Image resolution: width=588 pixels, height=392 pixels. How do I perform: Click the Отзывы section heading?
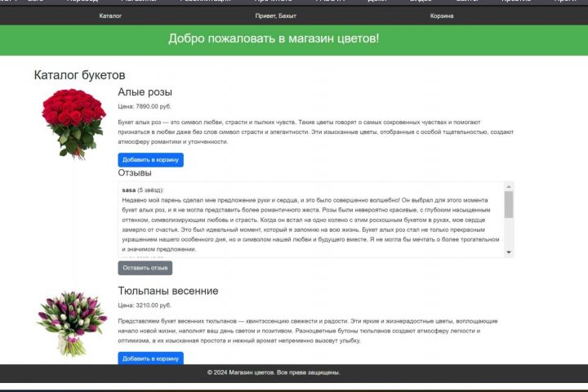click(x=135, y=173)
